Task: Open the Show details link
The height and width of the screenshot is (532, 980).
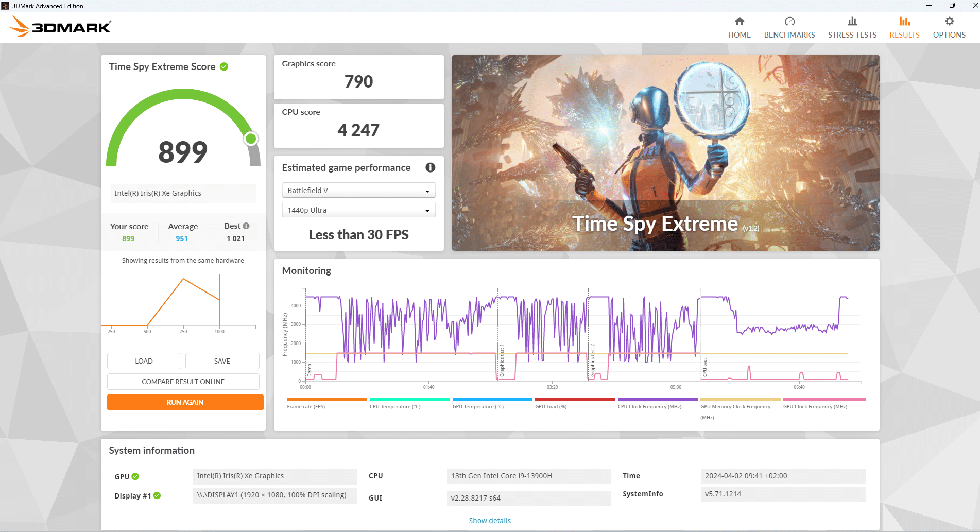Action: point(490,521)
